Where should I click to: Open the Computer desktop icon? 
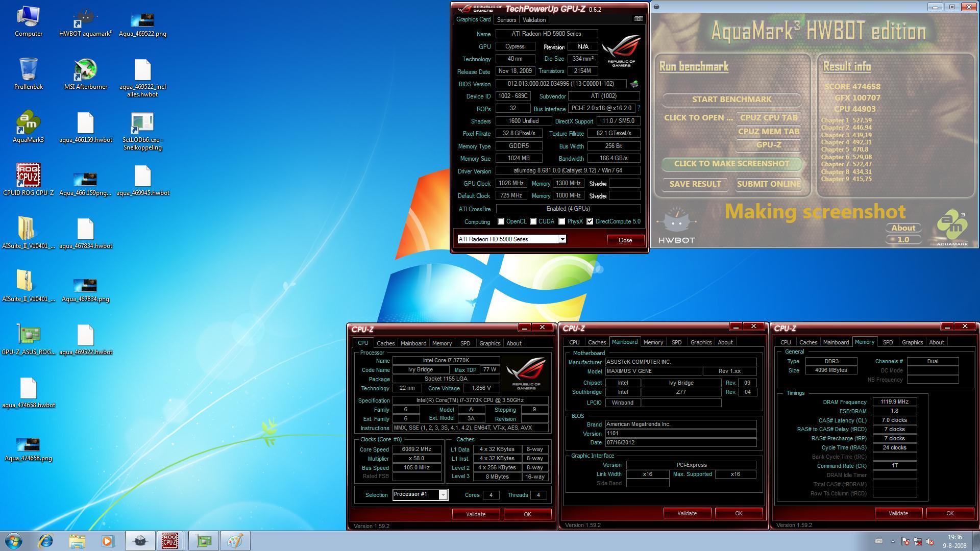[x=28, y=20]
